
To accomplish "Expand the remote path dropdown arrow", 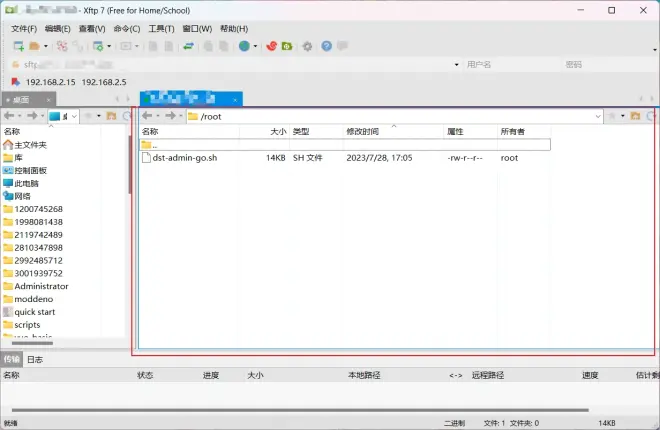I will point(598,117).
